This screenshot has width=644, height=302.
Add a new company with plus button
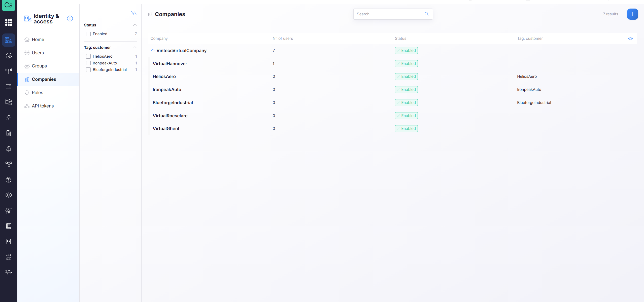[x=632, y=14]
